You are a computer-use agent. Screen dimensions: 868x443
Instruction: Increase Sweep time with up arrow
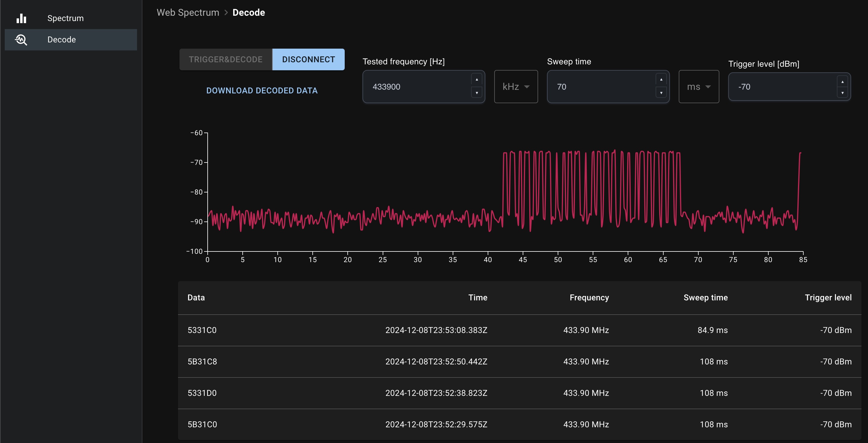coord(661,79)
